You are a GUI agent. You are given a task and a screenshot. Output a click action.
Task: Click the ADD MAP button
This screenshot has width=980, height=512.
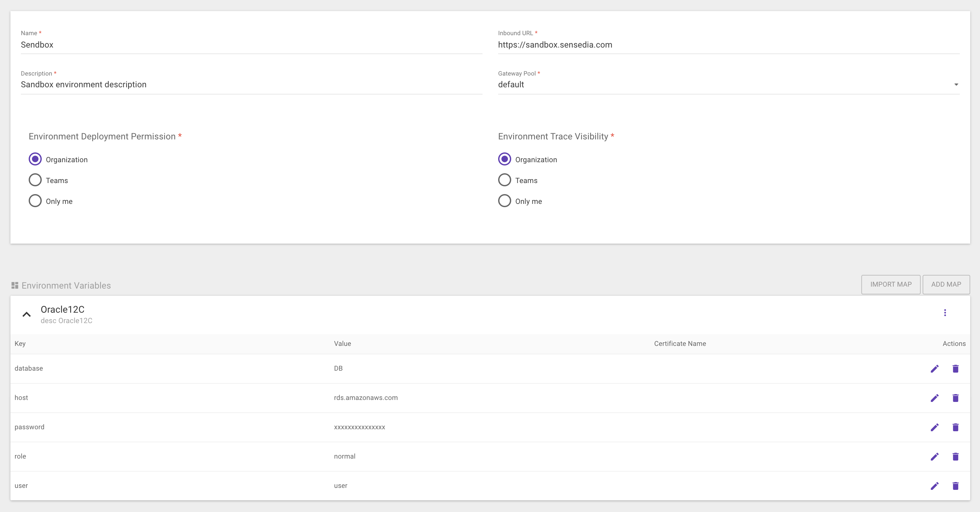946,284
